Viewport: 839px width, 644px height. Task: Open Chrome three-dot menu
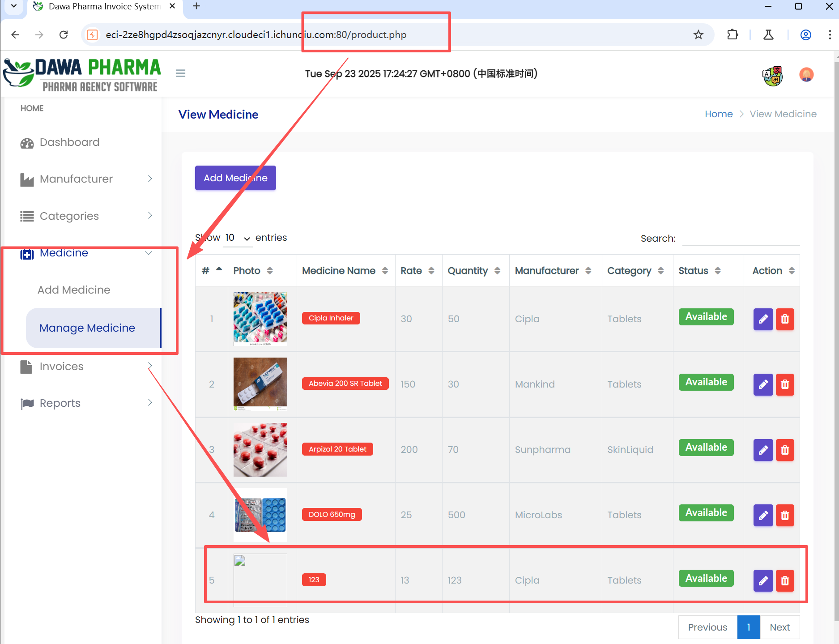[830, 34]
